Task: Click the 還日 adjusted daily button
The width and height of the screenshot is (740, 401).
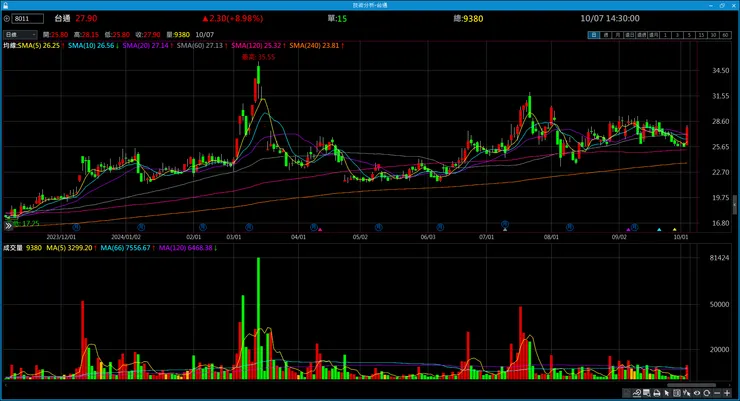Action: (x=630, y=35)
